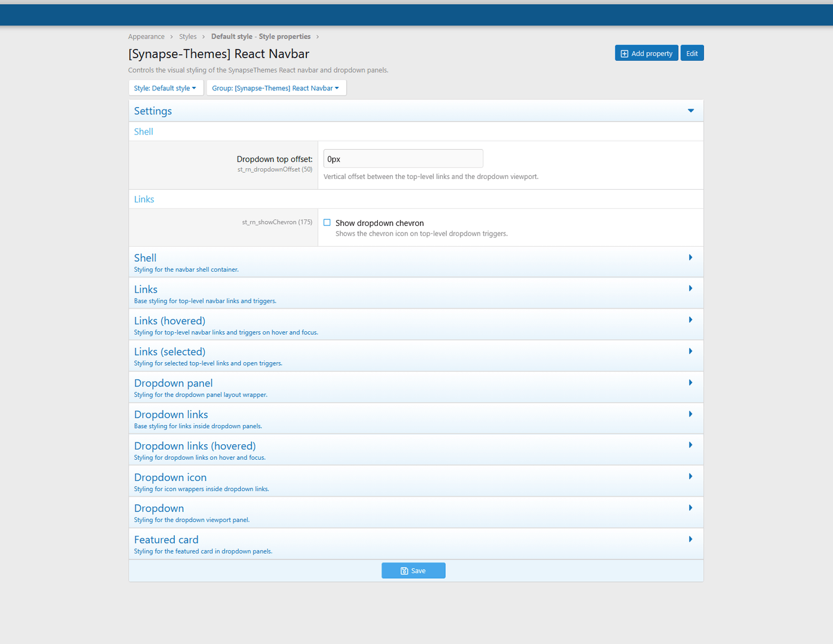This screenshot has height=644, width=833.
Task: Enable Show dropdown chevron checkbox
Action: coord(327,222)
